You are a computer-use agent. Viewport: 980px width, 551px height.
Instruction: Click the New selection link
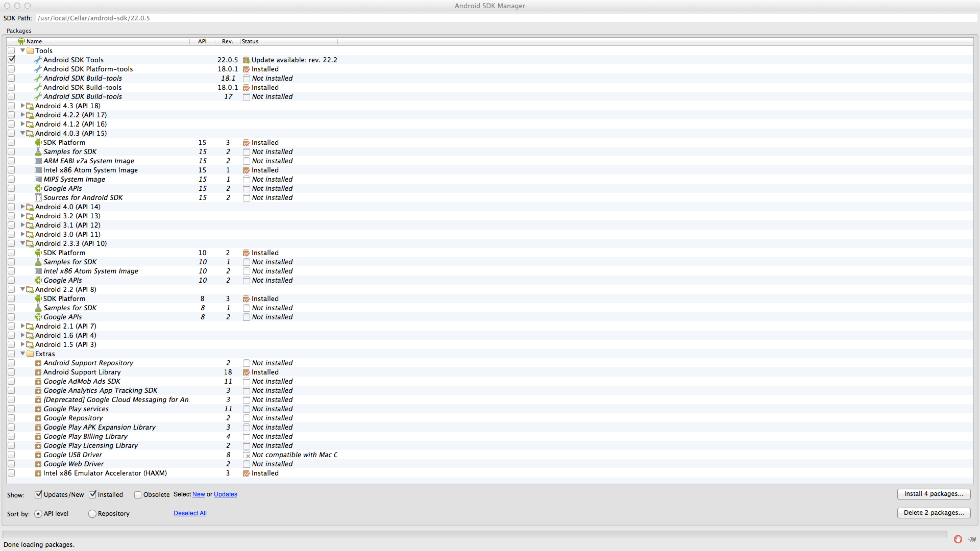click(x=199, y=494)
